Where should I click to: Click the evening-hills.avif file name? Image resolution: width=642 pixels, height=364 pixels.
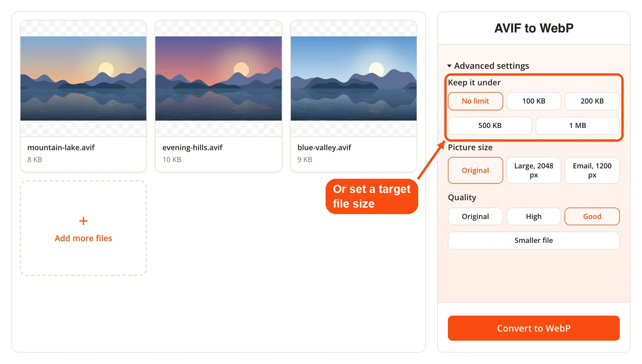[x=193, y=148]
